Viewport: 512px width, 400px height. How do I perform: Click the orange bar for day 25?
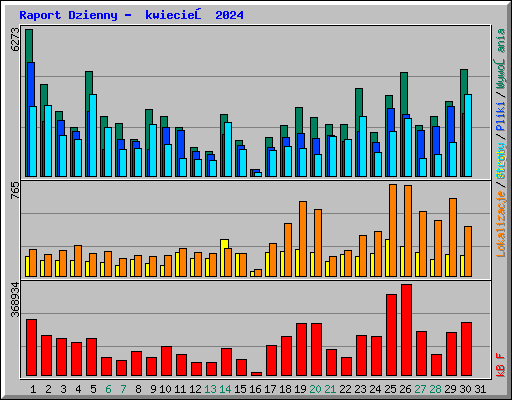(393, 230)
